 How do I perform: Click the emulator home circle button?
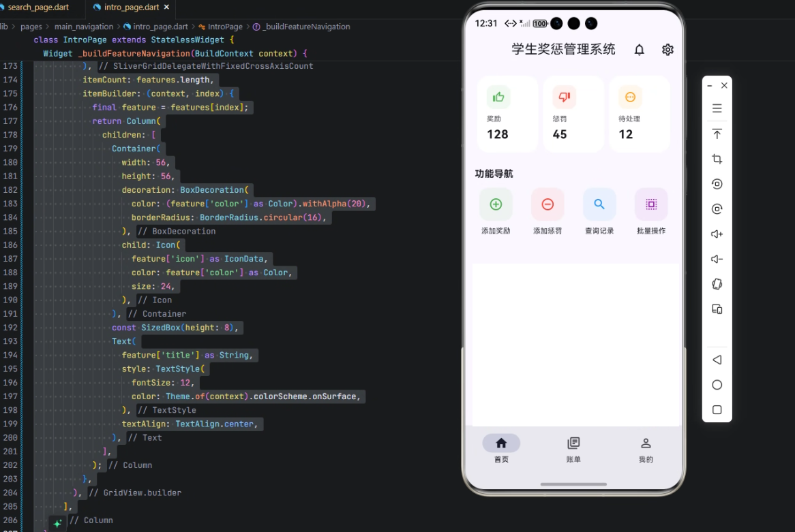point(717,385)
